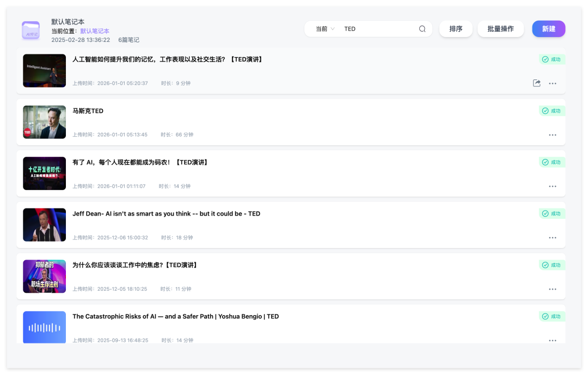The width and height of the screenshot is (588, 375).
Task: Open more options for Jeff Dean note
Action: click(553, 238)
